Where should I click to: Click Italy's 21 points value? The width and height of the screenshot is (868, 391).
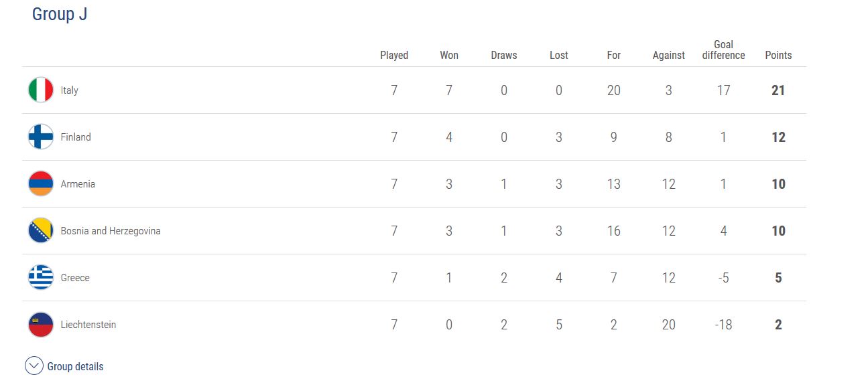point(778,90)
